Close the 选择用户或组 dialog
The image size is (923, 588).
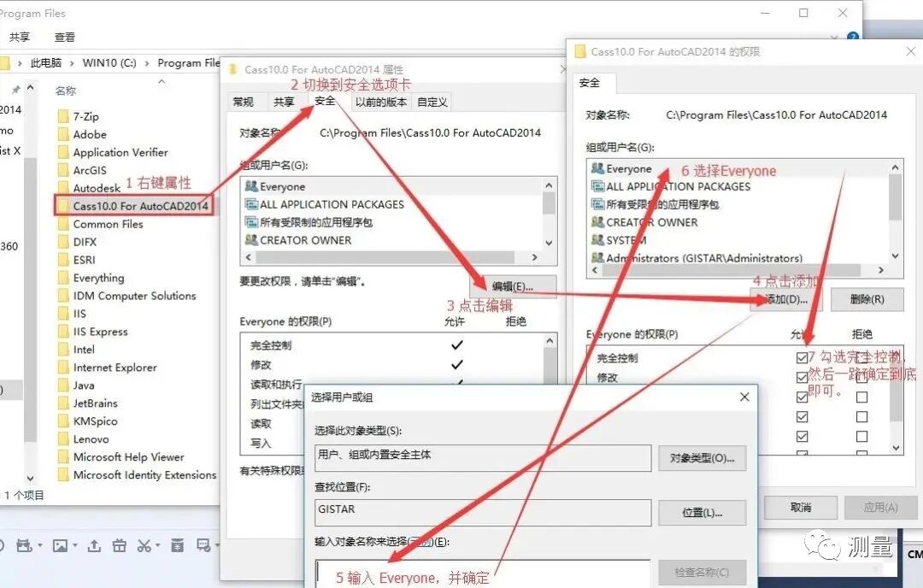point(744,397)
